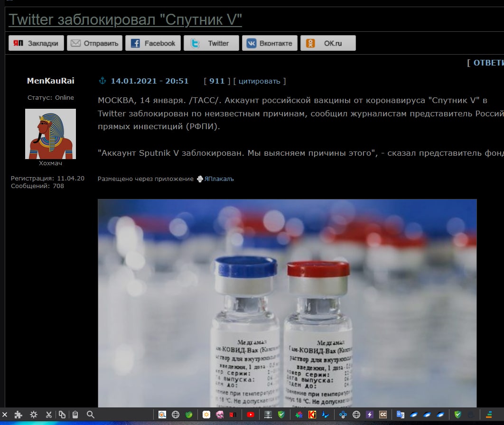504x425 pixels.
Task: Click the pharaoh avatar image
Action: coord(50,134)
